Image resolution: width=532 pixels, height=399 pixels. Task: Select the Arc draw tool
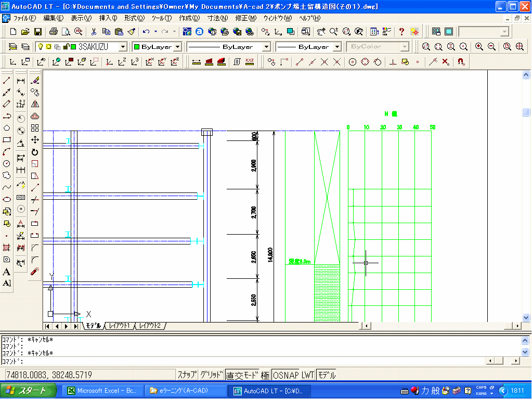(x=6, y=152)
